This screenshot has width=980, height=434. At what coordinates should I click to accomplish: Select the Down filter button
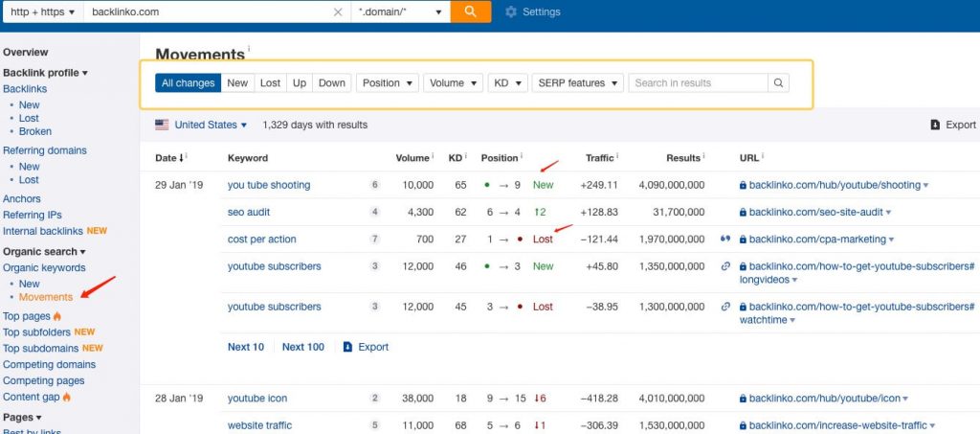(332, 83)
